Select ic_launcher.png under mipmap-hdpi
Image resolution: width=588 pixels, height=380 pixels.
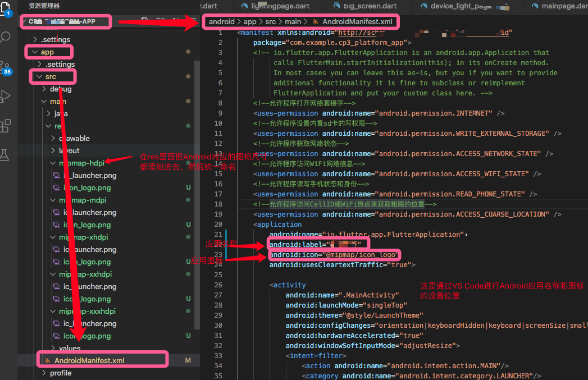(90, 175)
